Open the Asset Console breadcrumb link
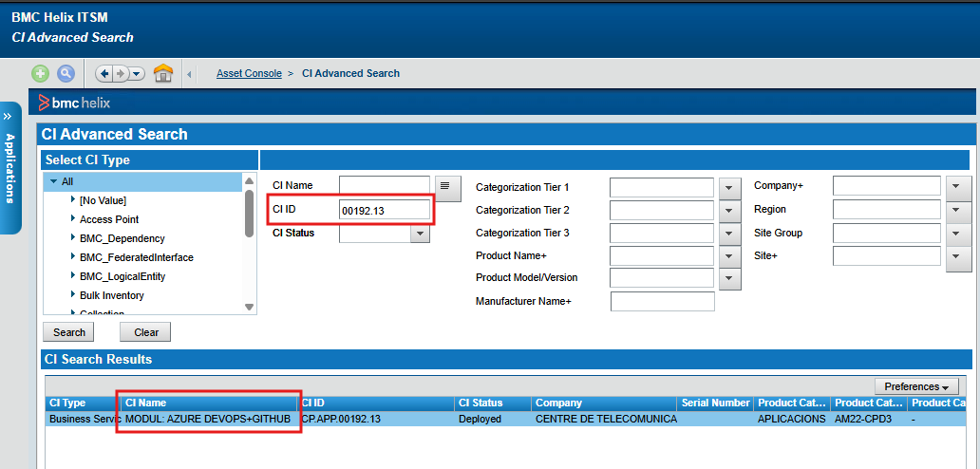980x469 pixels. coord(249,73)
